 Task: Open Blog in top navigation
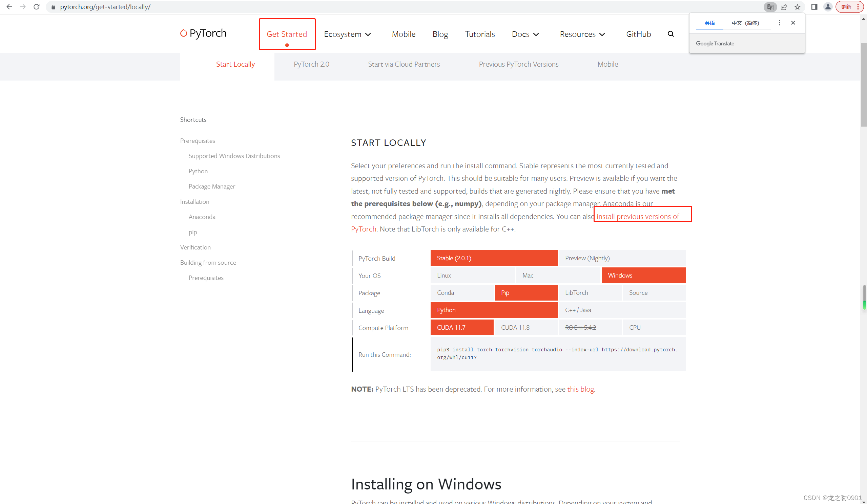point(440,34)
